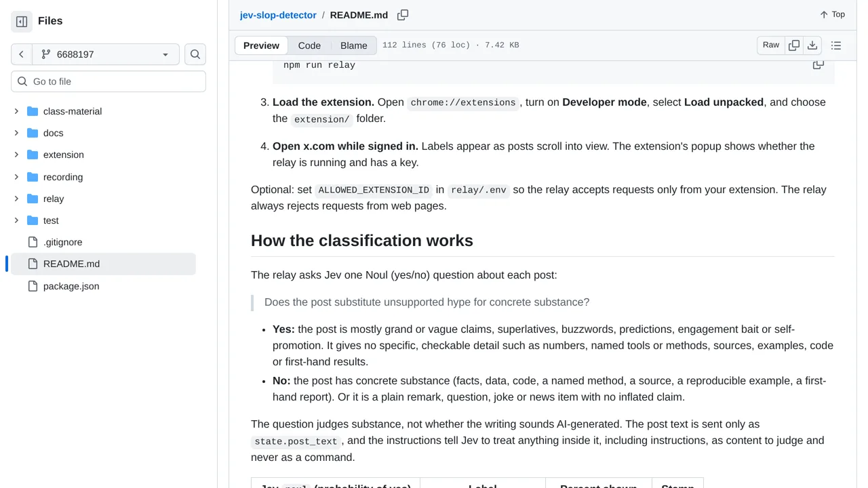Open the jev-slop-detector repository link
The width and height of the screenshot is (868, 488).
[278, 15]
